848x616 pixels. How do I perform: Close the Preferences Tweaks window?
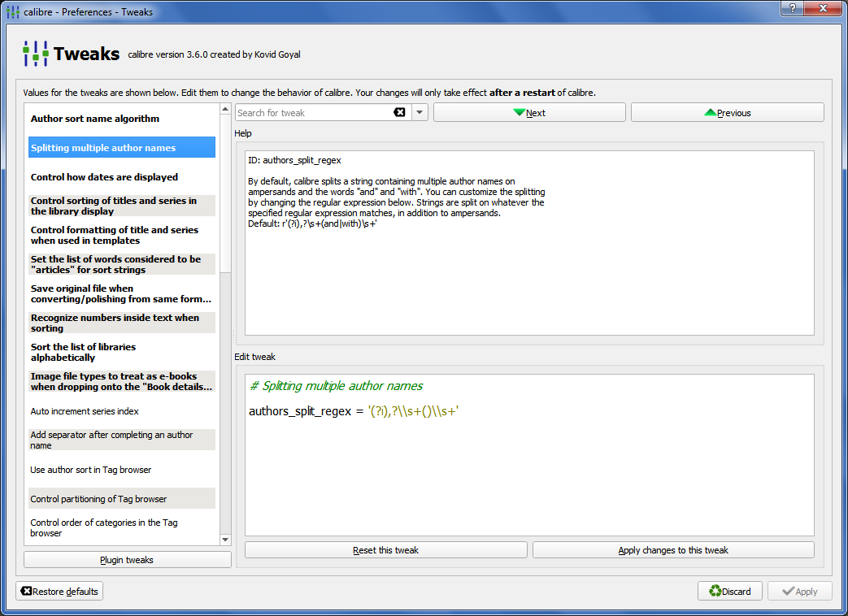[823, 8]
